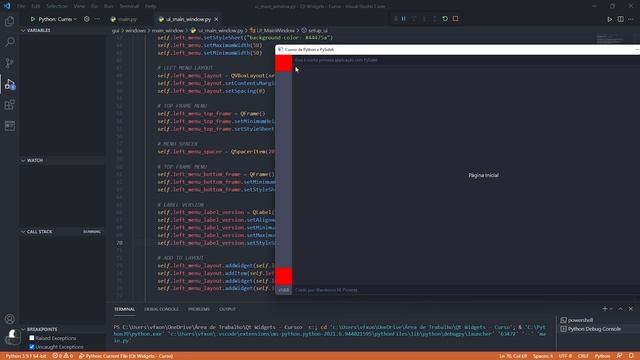Close the ui_main_window.py tab
The image size is (640, 360).
[x=216, y=19]
